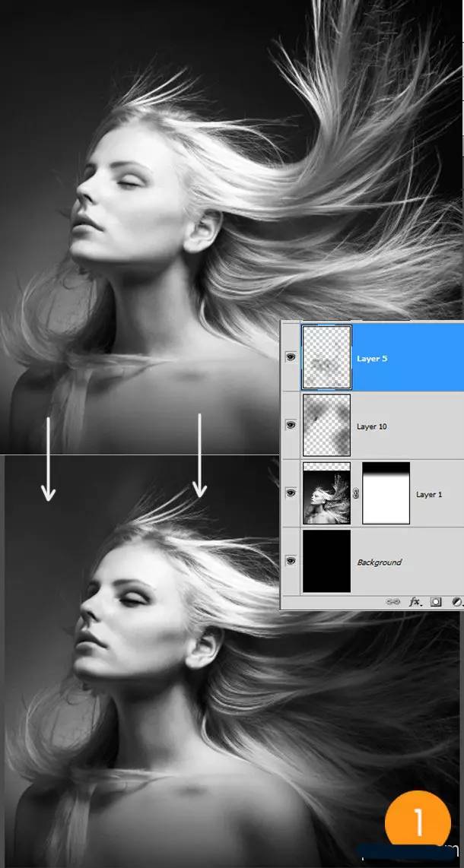464x868 pixels.
Task: Select the Layer 1 gradient mask thumbnail
Action: 386,493
